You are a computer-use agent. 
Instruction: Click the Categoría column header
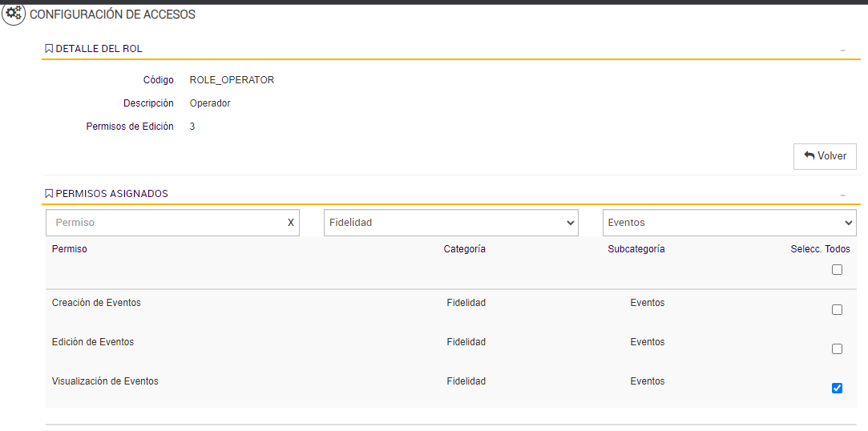(x=464, y=249)
